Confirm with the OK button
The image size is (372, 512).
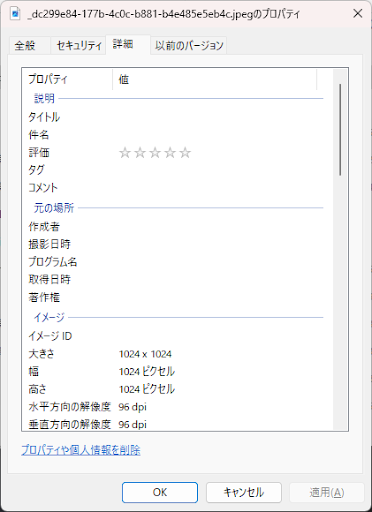[160, 492]
